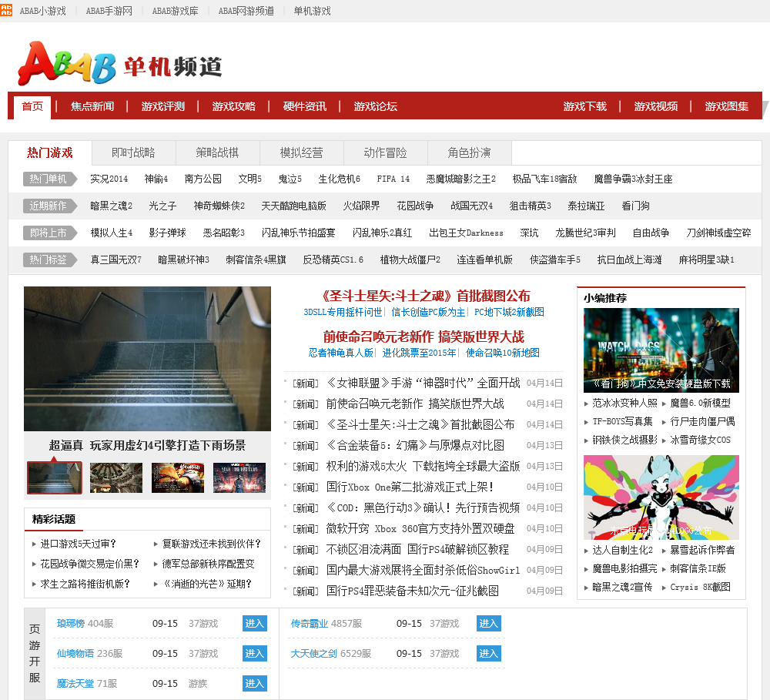Open 游戏下载 in the red navigation bar

[584, 106]
